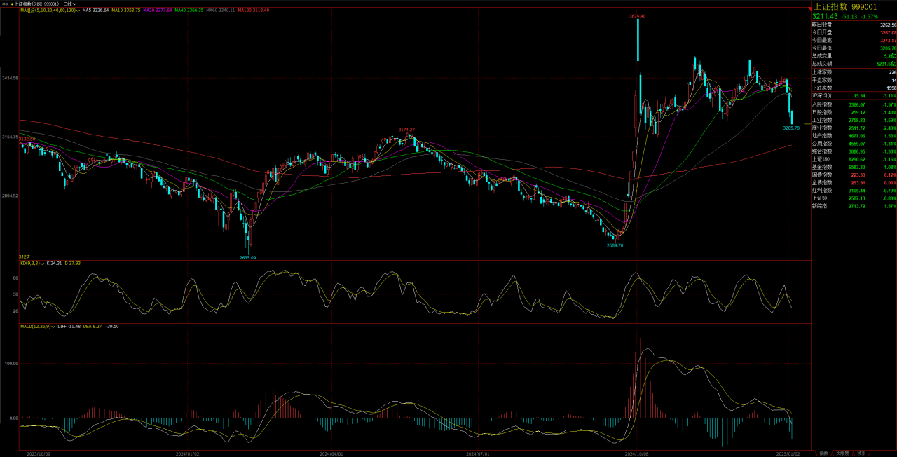Click the small icon before the chart title
Image resolution: width=898 pixels, height=457 pixels.
click(x=4, y=4)
